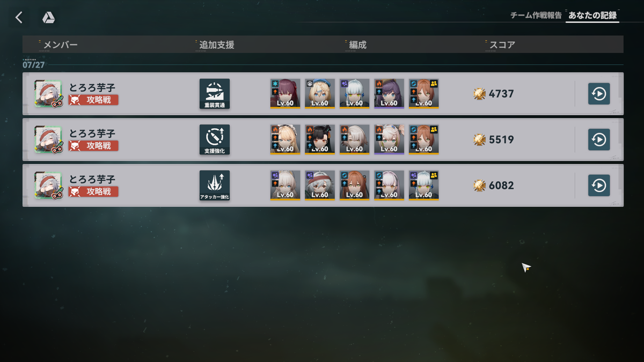
Task: Click the triangle home logo icon
Action: pyautogui.click(x=49, y=18)
